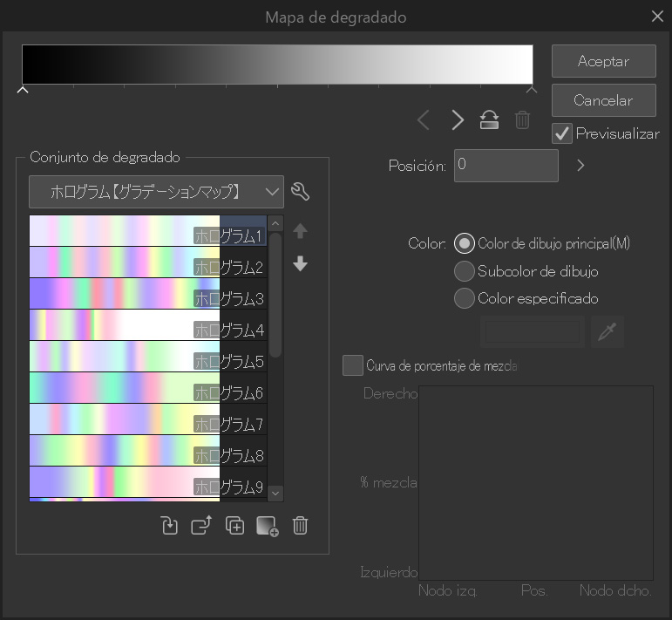Enable Curva de porcentaje de mezcla checkbox
Image resolution: width=672 pixels, height=620 pixels.
tap(352, 365)
